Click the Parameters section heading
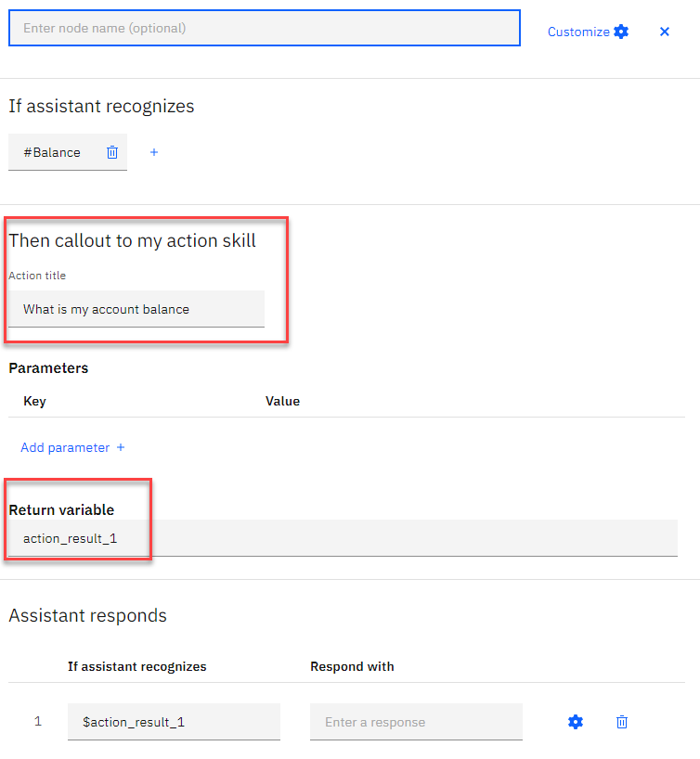The height and width of the screenshot is (759, 700). [x=48, y=368]
